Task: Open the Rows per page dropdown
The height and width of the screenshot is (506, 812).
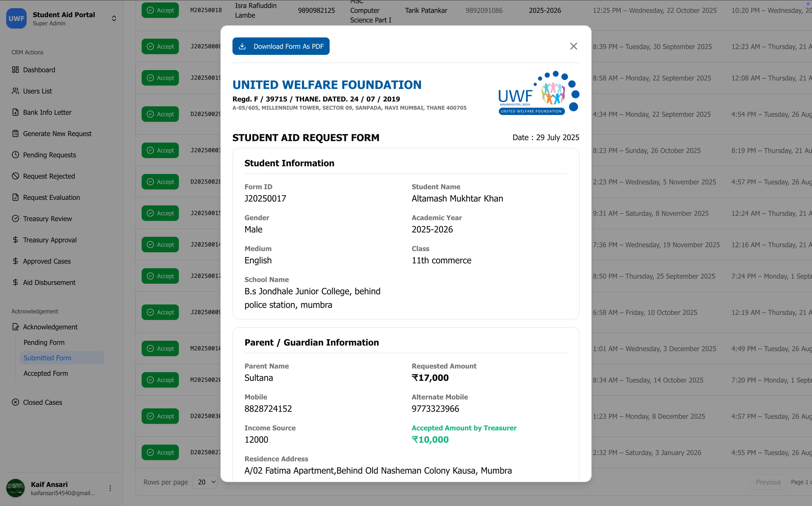Action: (x=205, y=482)
